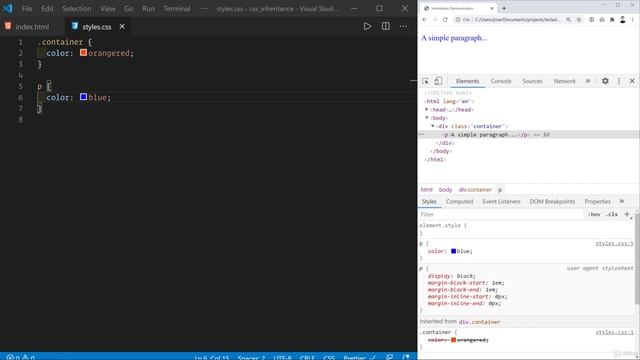Close the styles.css editor tab
640x360 pixels.
coord(122,27)
